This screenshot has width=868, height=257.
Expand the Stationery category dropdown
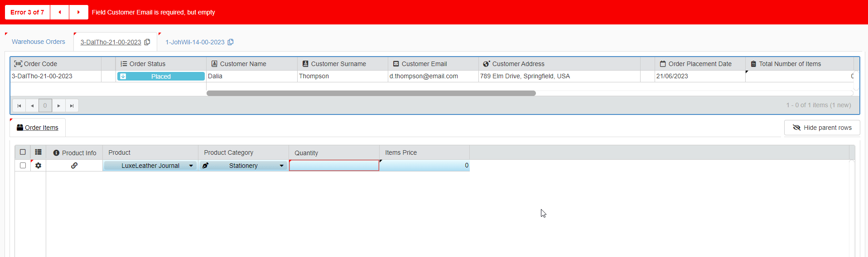click(281, 166)
